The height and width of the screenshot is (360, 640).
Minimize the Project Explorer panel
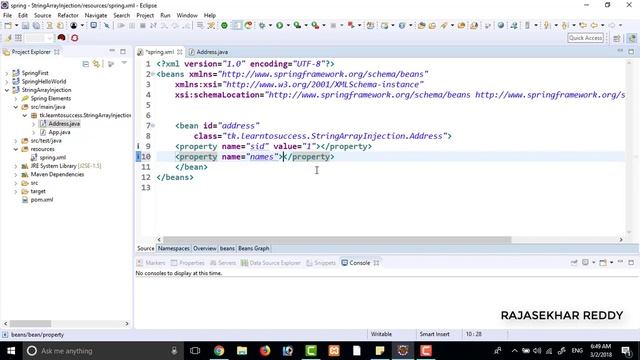pos(112,51)
